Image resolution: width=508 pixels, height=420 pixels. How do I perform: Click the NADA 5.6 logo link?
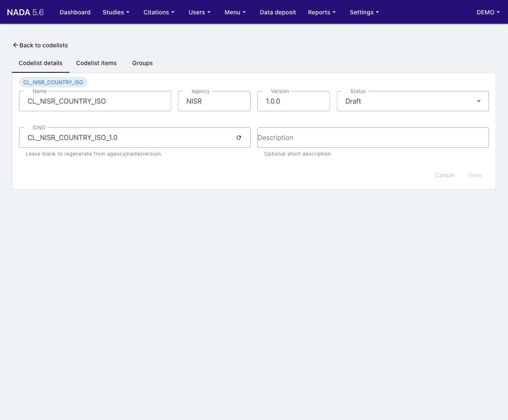(25, 12)
